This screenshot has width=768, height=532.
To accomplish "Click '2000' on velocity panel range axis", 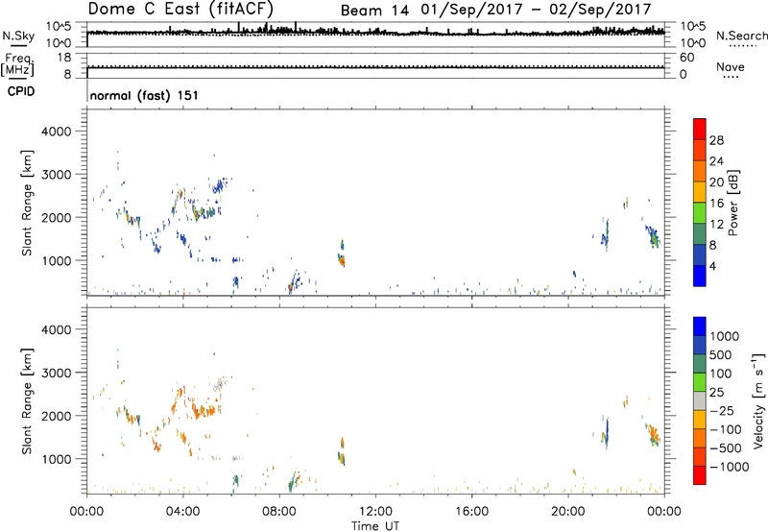I will point(57,416).
